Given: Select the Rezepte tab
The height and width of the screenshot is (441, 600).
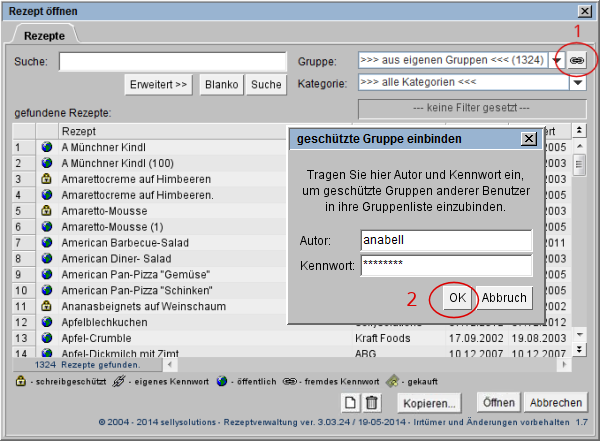Looking at the screenshot, I should (44, 35).
